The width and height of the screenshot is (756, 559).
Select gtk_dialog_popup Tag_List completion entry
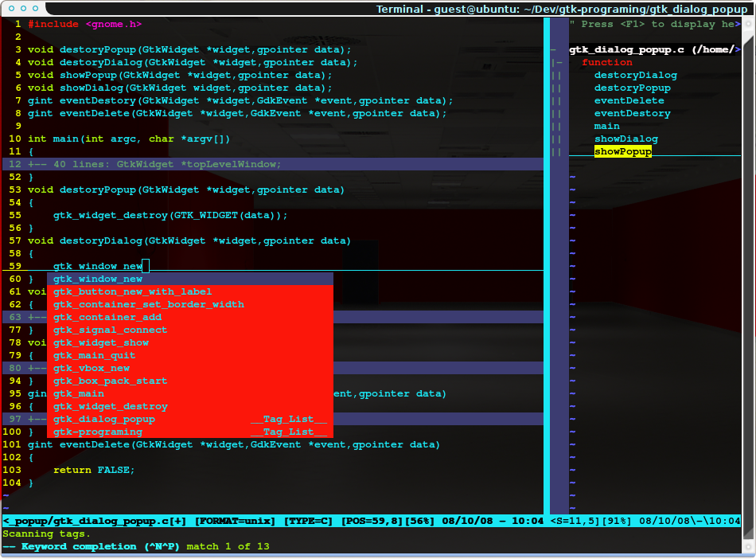190,419
